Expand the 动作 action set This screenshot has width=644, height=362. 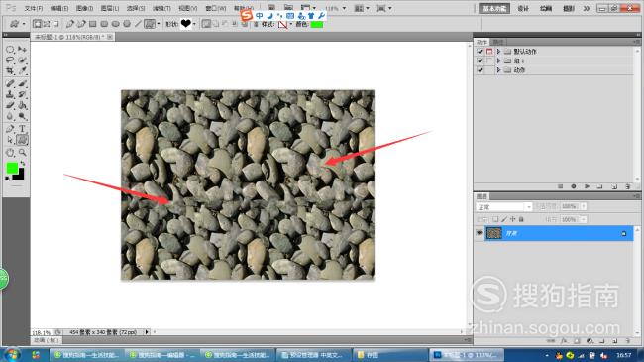[498, 70]
